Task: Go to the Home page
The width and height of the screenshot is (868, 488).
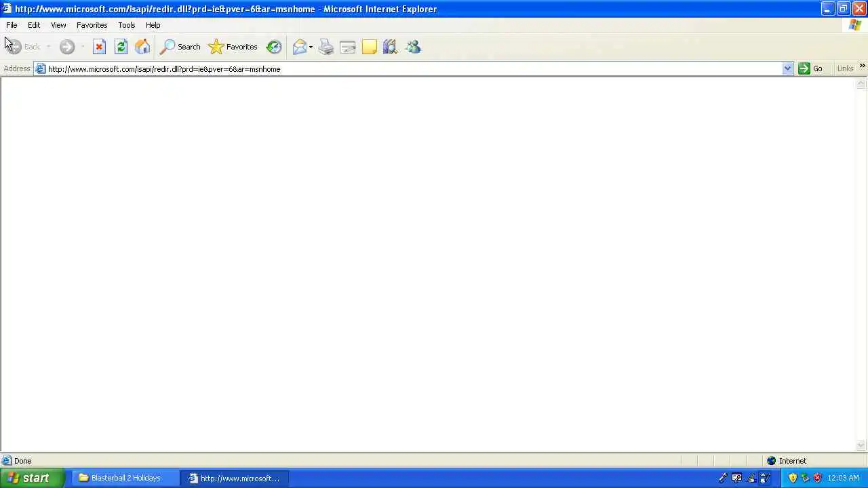Action: pyautogui.click(x=142, y=47)
